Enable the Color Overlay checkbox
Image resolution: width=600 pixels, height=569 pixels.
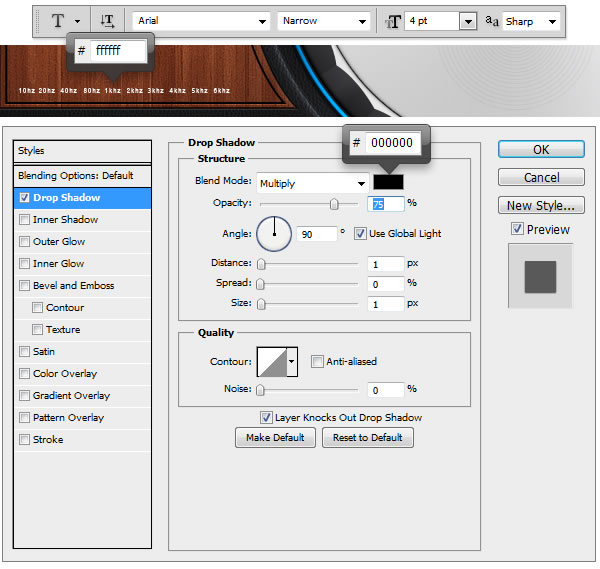24,373
